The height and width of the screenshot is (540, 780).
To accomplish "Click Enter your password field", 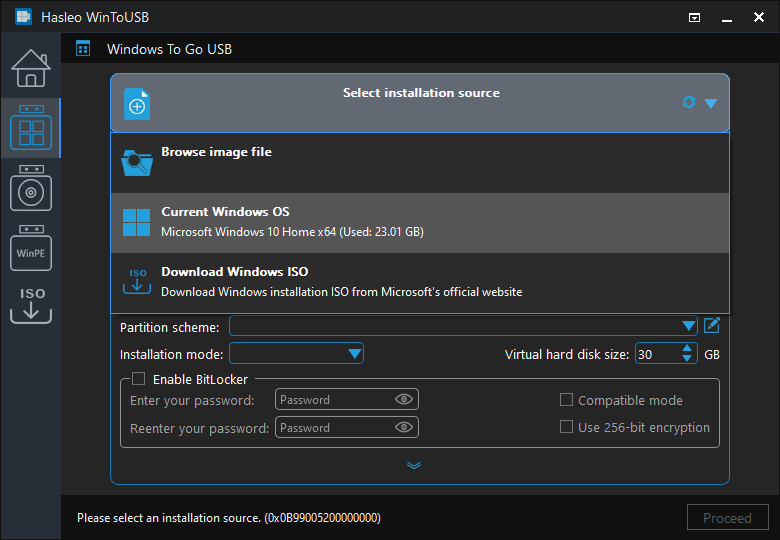I will (x=347, y=399).
